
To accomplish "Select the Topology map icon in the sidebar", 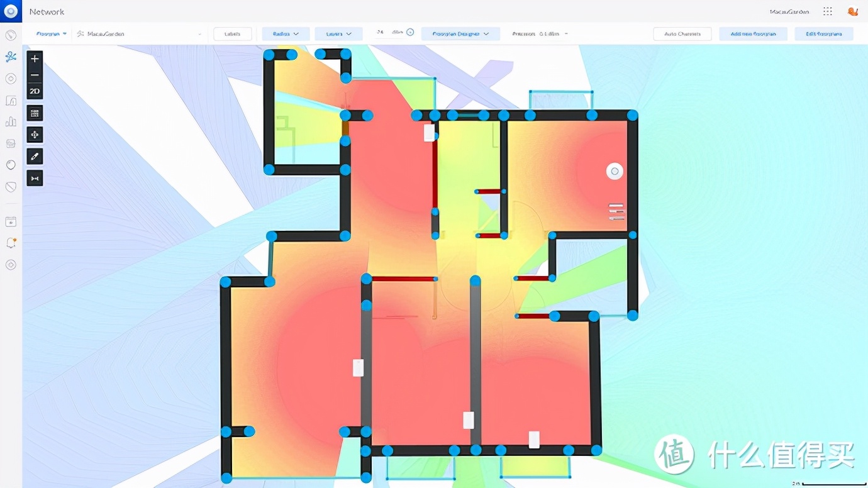I will [11, 57].
